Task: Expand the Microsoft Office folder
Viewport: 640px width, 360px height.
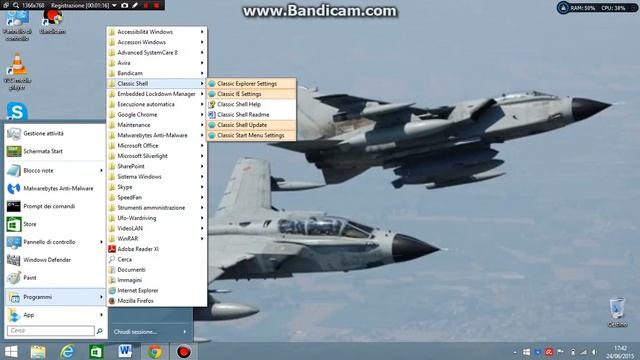Action: 157,146
